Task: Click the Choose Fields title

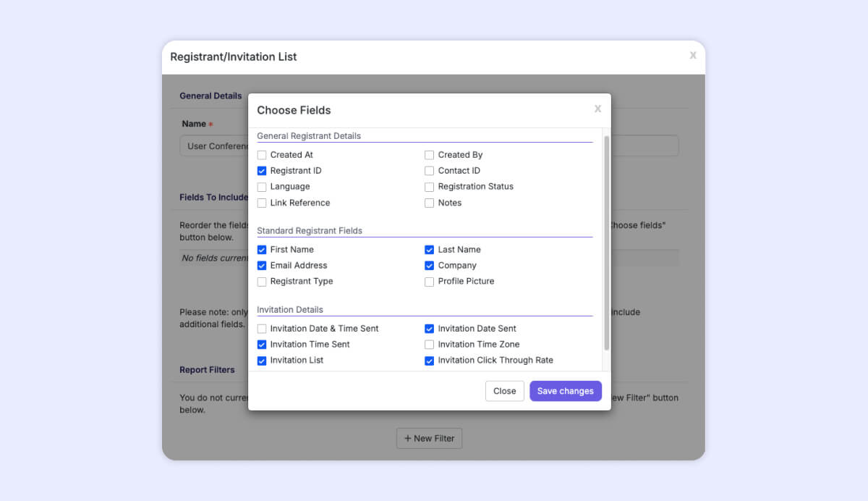Action: (294, 110)
